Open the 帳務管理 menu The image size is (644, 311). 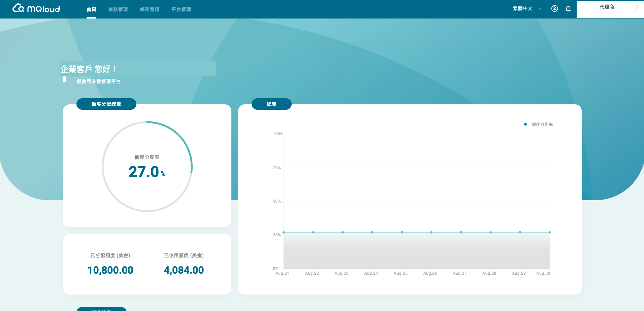click(x=150, y=9)
